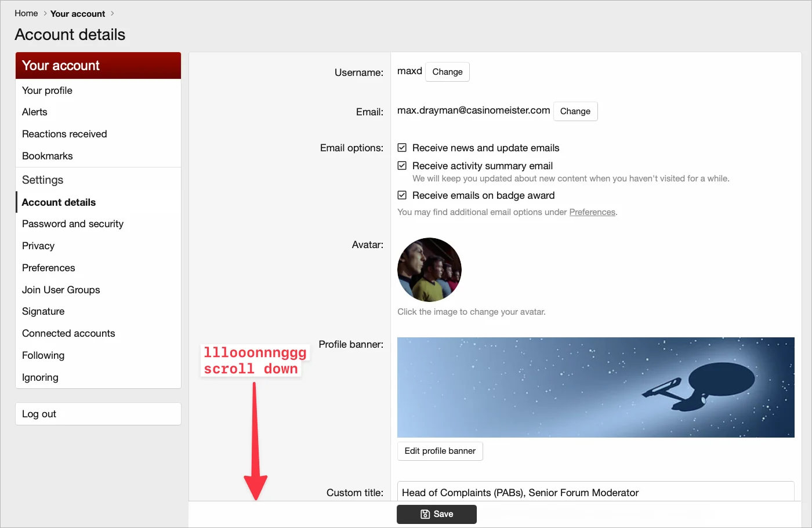812x528 pixels.
Task: Click the Log out link
Action: [x=98, y=414]
